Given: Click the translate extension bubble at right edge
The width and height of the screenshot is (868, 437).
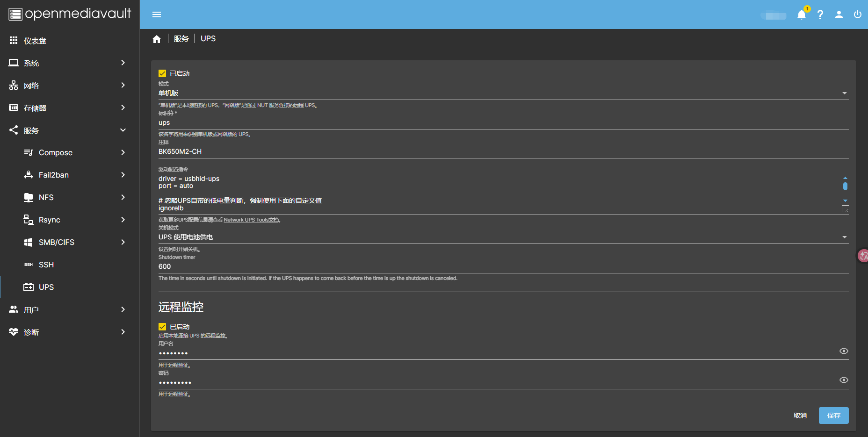Looking at the screenshot, I should 863,256.
